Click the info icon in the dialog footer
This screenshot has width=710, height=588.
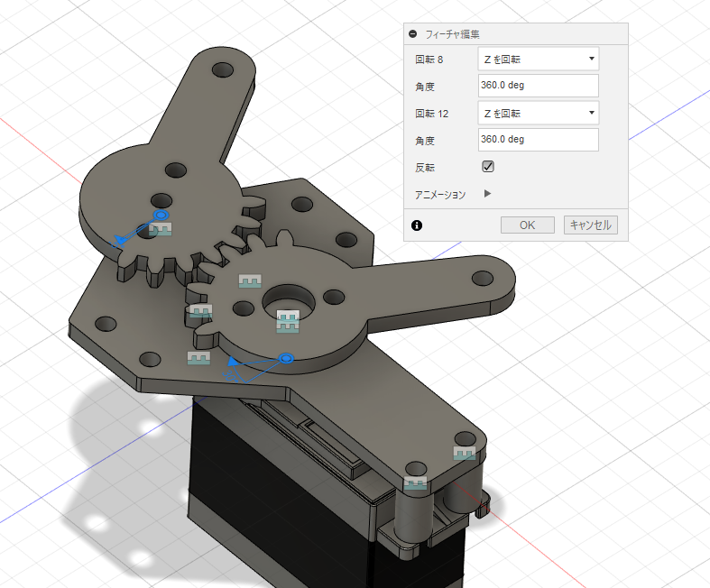tap(417, 225)
